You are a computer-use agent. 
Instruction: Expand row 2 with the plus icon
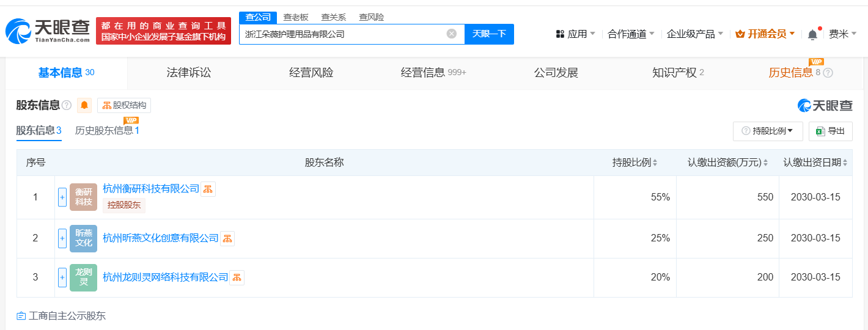[62, 238]
